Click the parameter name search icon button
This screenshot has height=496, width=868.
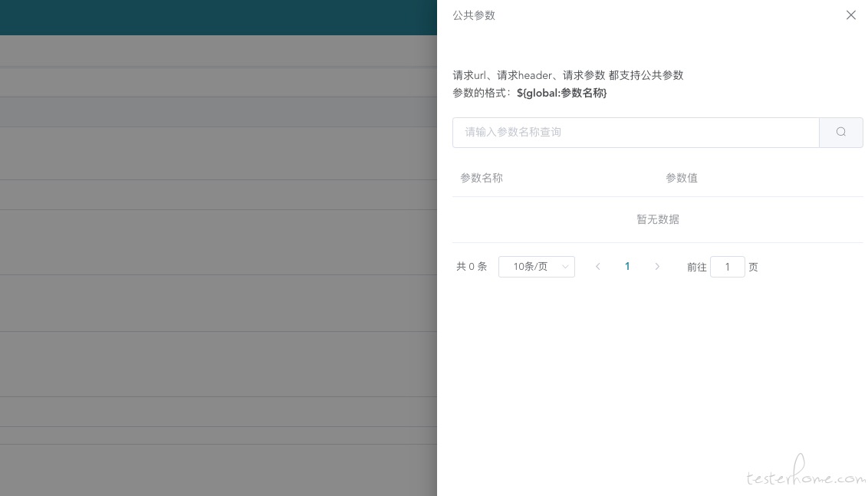pyautogui.click(x=841, y=133)
